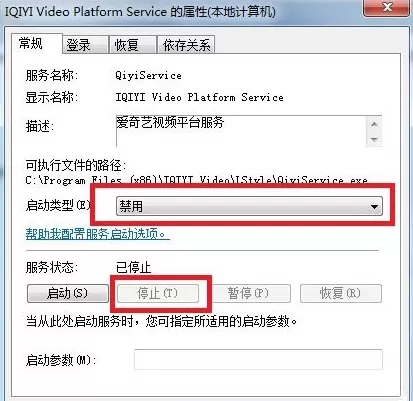The image size is (413, 401).
Task: Focus the 启动参数(M) input field
Action: click(x=258, y=359)
